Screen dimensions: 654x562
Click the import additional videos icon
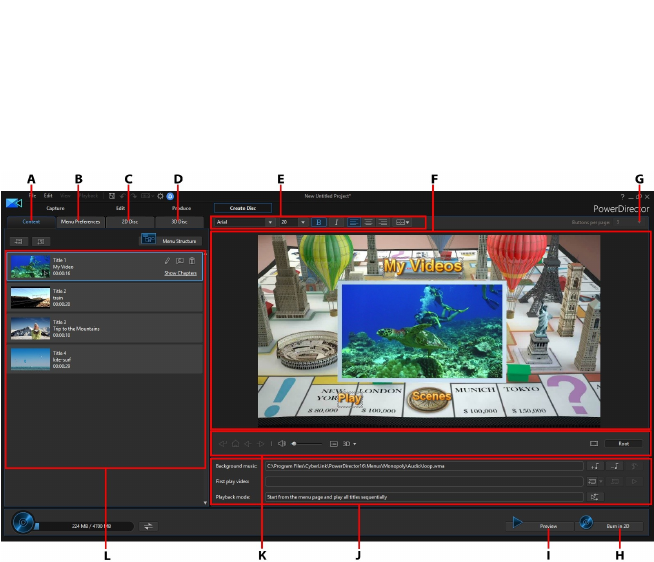[19, 241]
